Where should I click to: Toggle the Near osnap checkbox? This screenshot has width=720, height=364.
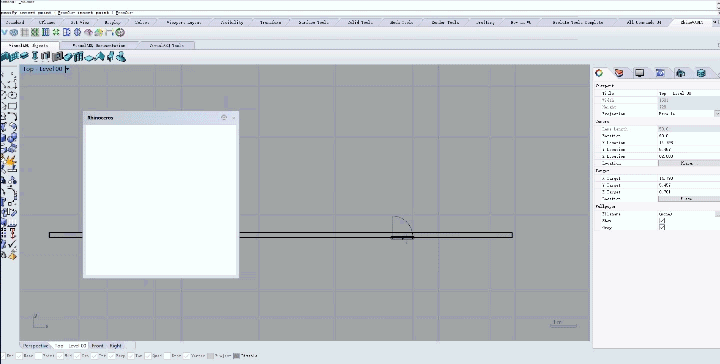pyautogui.click(x=19, y=356)
